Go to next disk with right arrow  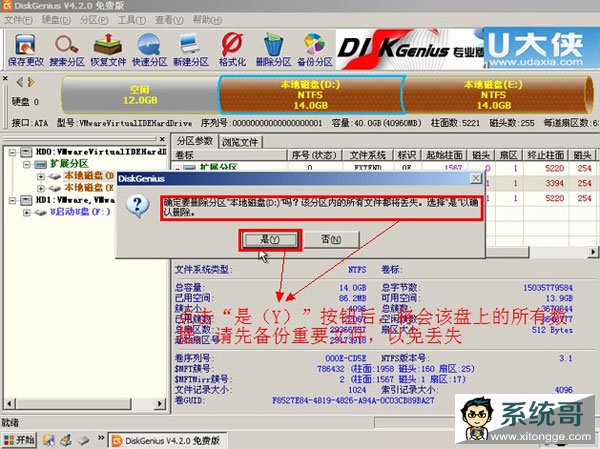[x=31, y=82]
